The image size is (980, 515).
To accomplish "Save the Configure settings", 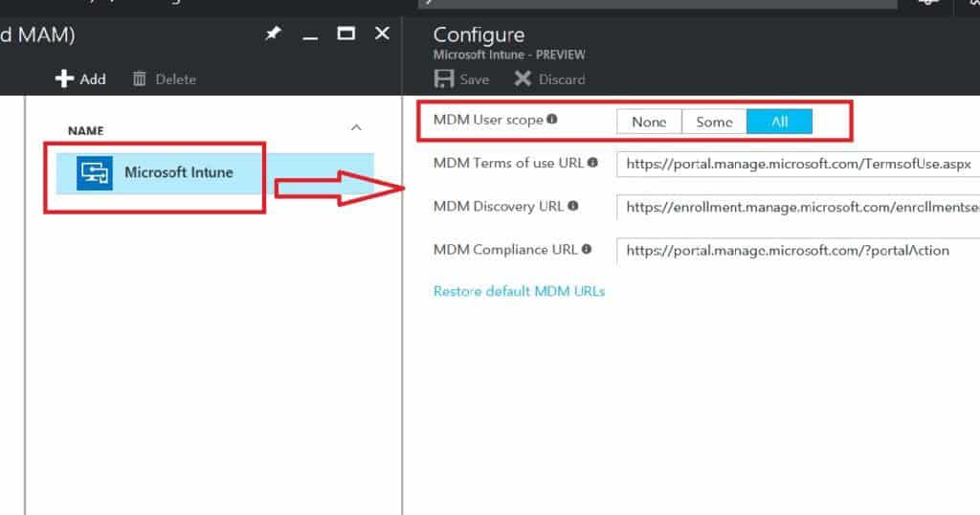I will tap(461, 78).
